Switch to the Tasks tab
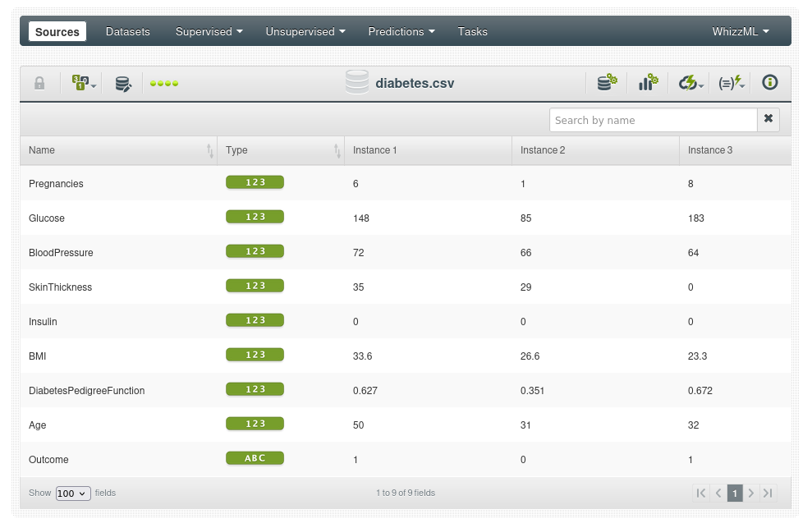The image size is (812, 528). (x=472, y=32)
